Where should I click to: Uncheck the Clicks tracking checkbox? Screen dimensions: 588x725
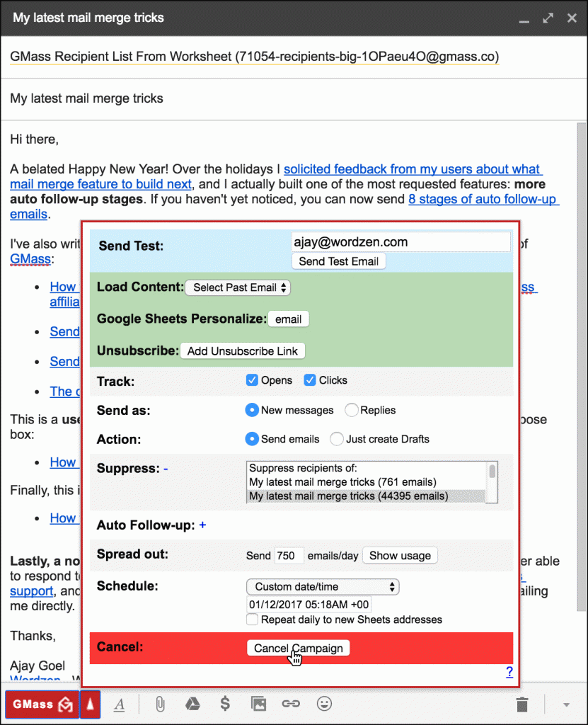coord(309,380)
